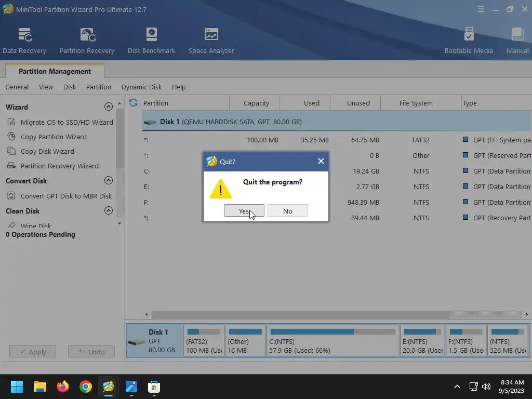Open the Space Analyzer
This screenshot has width=532, height=399.
[x=211, y=41]
